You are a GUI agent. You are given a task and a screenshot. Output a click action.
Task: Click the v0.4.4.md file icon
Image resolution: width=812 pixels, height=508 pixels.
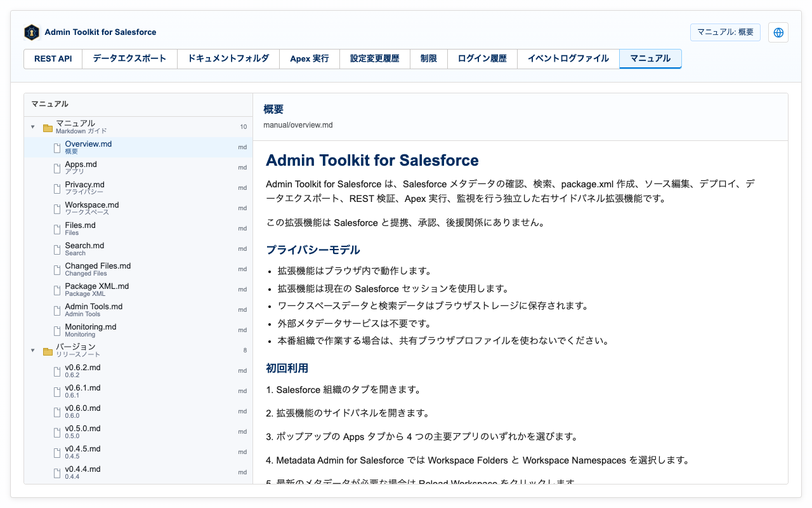(57, 472)
